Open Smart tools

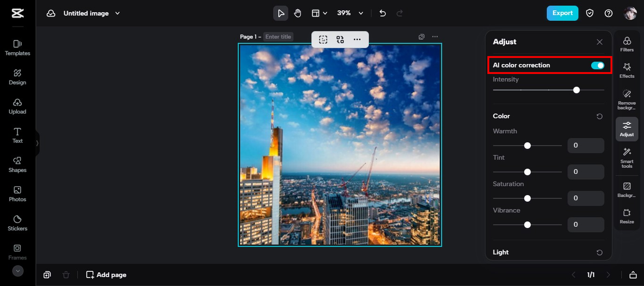click(627, 158)
